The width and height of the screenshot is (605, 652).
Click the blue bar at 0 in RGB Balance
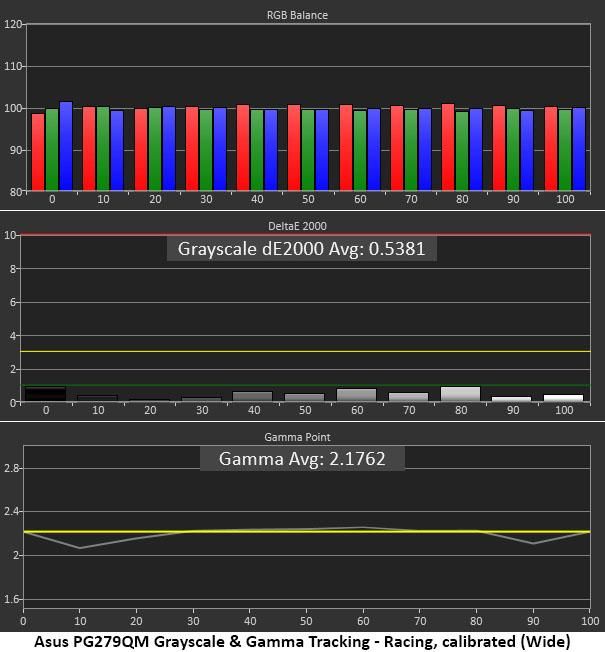coord(66,146)
